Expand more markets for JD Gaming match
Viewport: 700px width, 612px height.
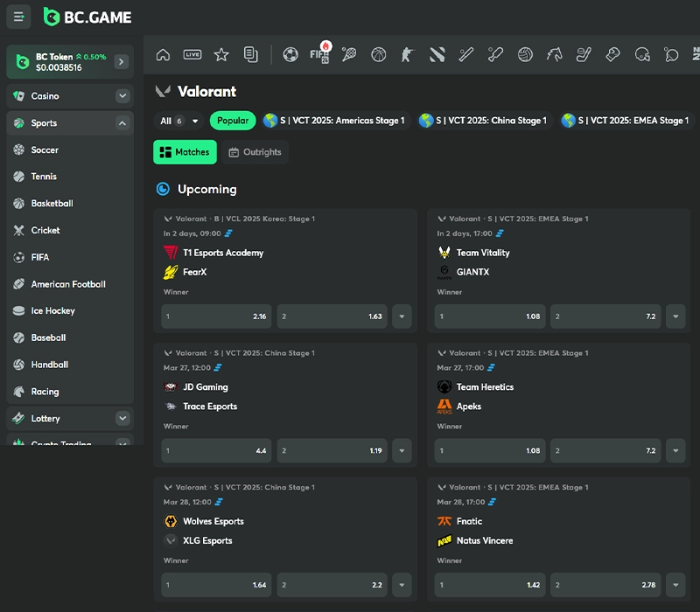(402, 450)
